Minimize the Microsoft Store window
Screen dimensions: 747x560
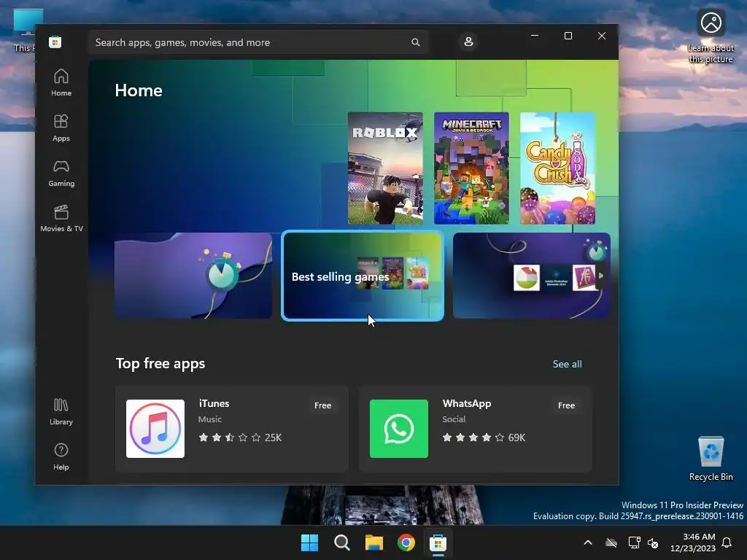tap(535, 36)
